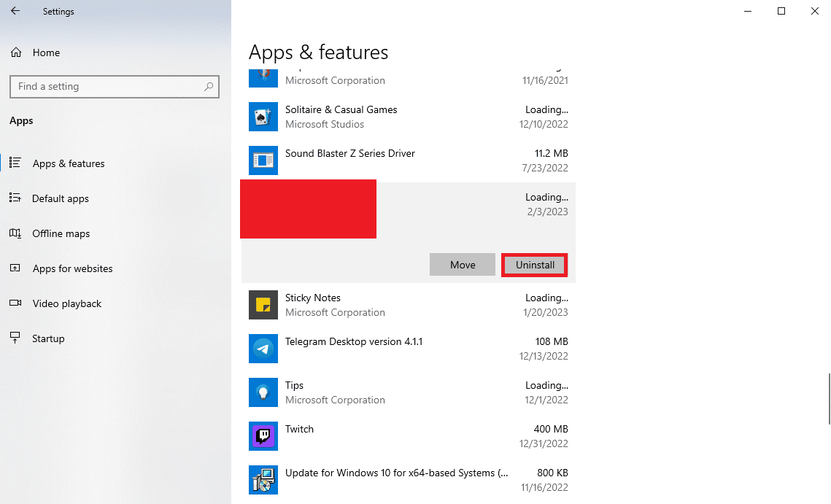Click the 11/16/2022 install date
This screenshot has height=504, width=831.
(x=544, y=487)
